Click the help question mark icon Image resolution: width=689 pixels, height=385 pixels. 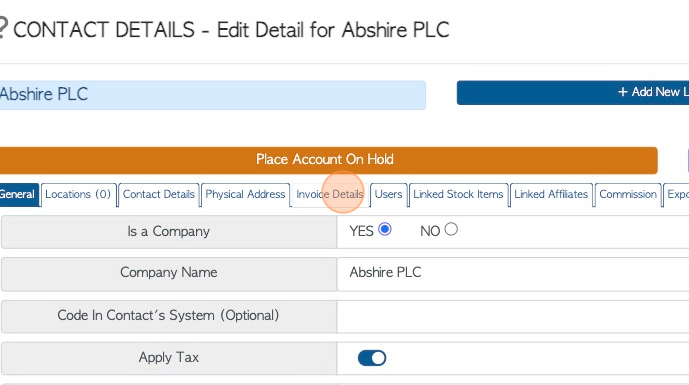point(3,28)
